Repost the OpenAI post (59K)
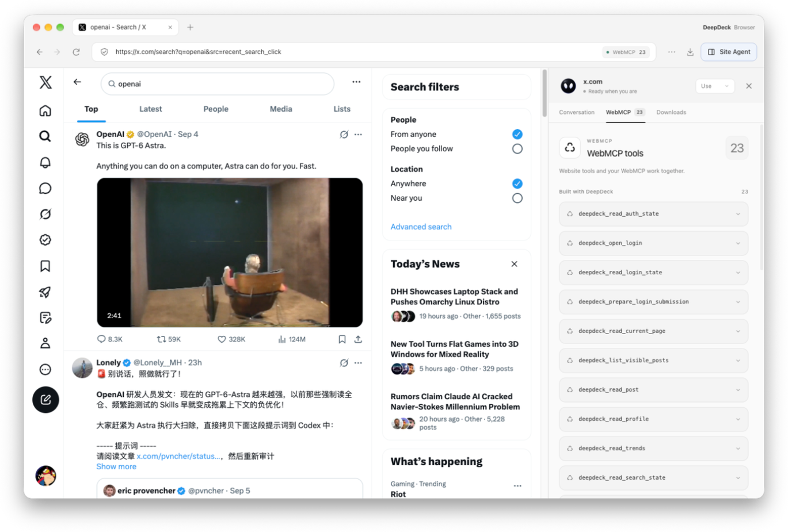788x532 pixels. click(169, 339)
